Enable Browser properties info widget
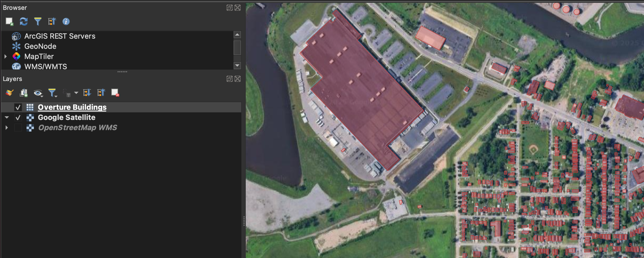This screenshot has height=258, width=644. [x=66, y=21]
